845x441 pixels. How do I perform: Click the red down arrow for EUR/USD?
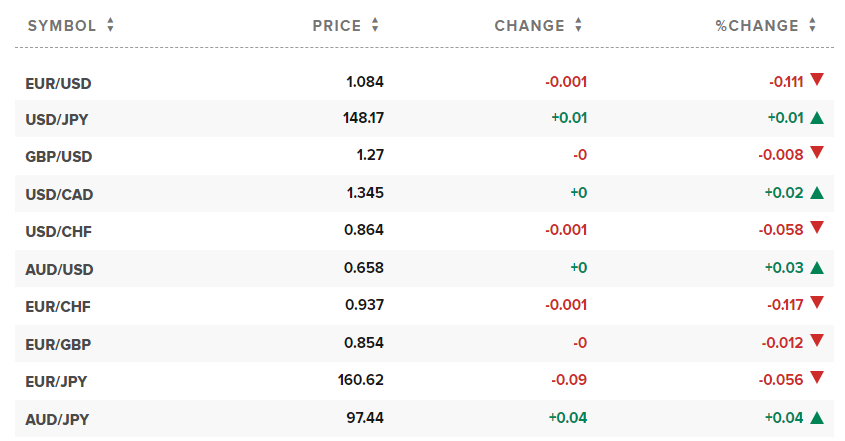tap(817, 80)
